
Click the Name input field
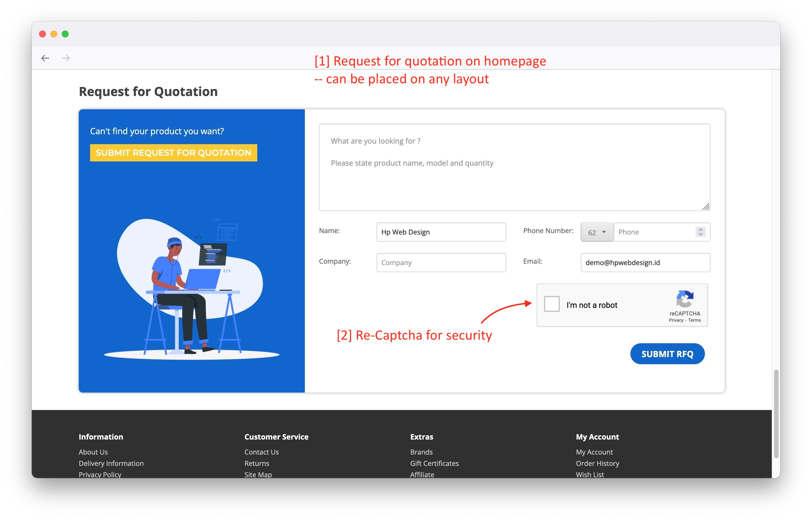click(x=441, y=232)
